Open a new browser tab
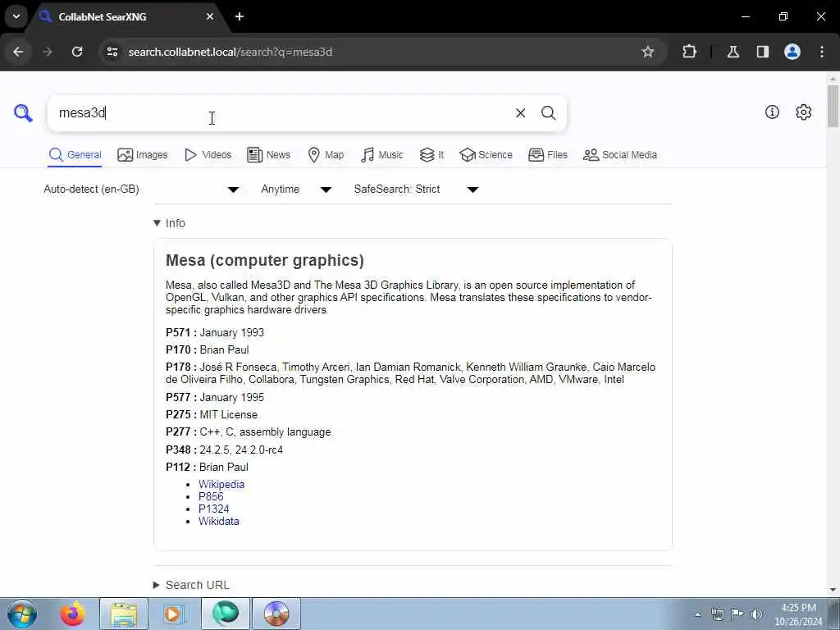The height and width of the screenshot is (630, 840). [240, 16]
